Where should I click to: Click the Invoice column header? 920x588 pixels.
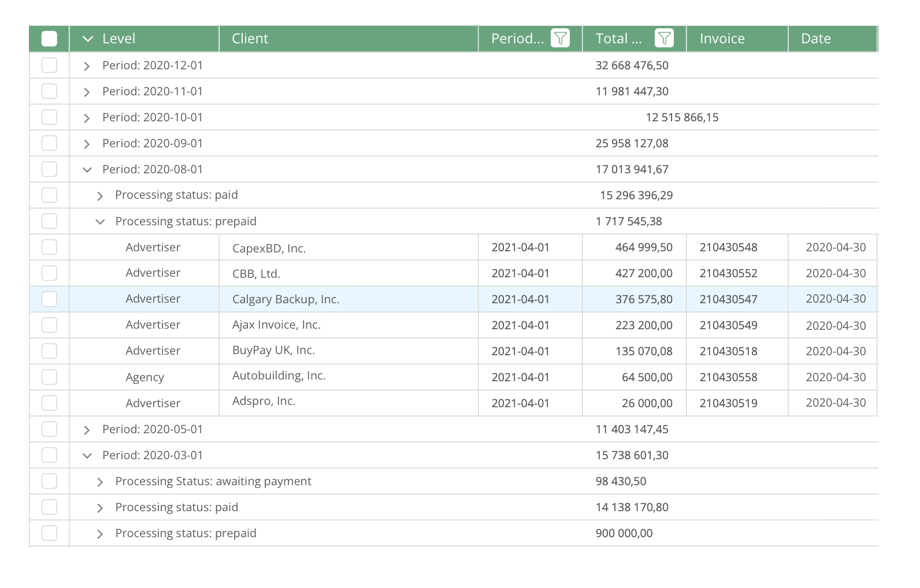(x=722, y=39)
